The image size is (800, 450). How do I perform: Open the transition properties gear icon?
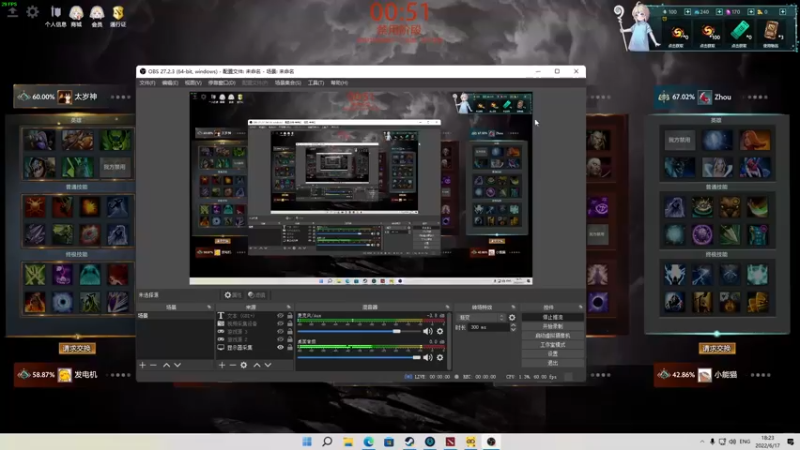click(512, 317)
